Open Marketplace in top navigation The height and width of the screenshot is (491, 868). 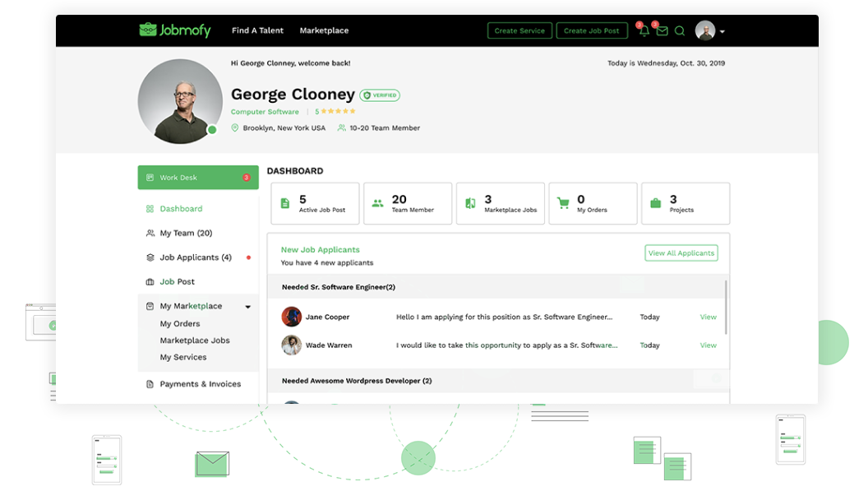[324, 30]
